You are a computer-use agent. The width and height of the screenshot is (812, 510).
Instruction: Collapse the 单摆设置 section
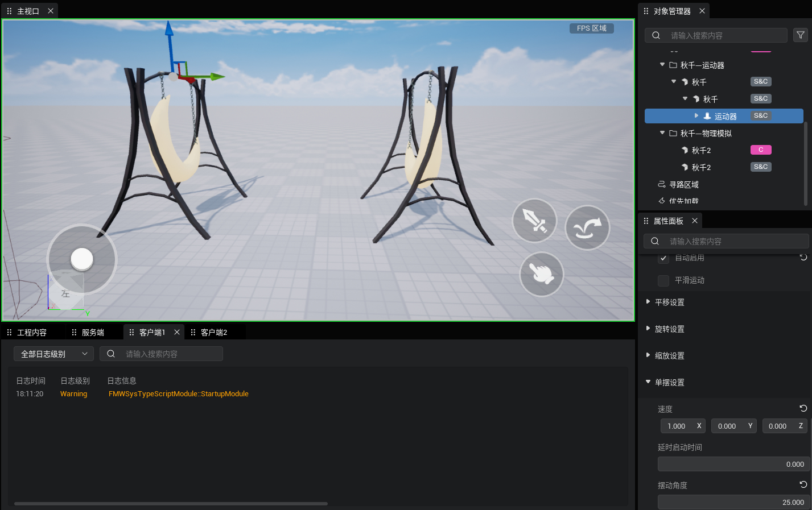648,382
